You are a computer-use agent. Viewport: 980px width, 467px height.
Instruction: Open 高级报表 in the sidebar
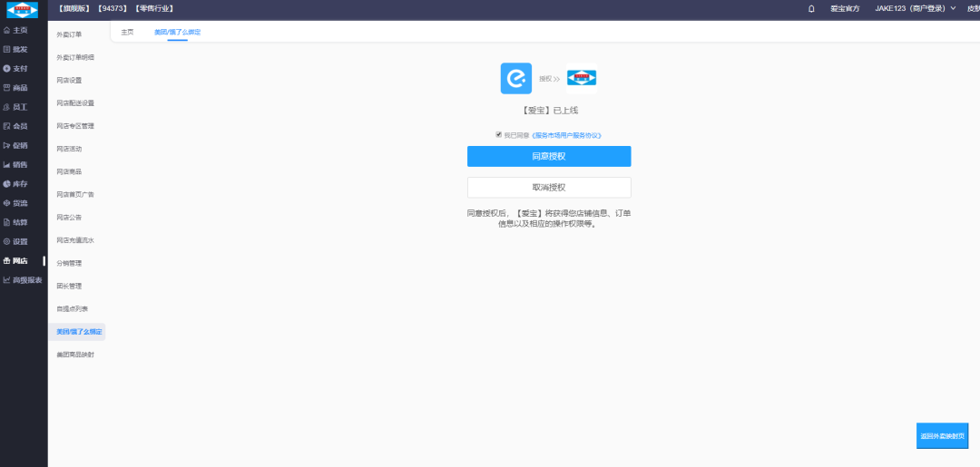pos(23,280)
